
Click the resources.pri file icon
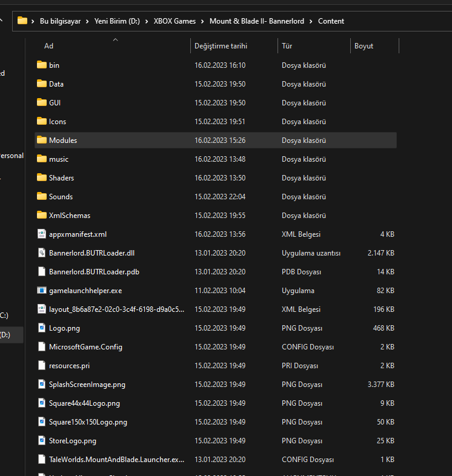(42, 366)
